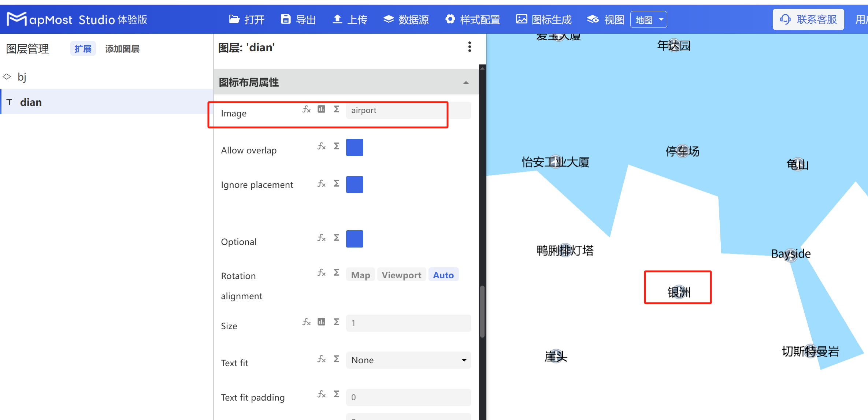Open the Text fit dropdown showing None
Viewport: 868px width, 420px height.
pyautogui.click(x=408, y=360)
